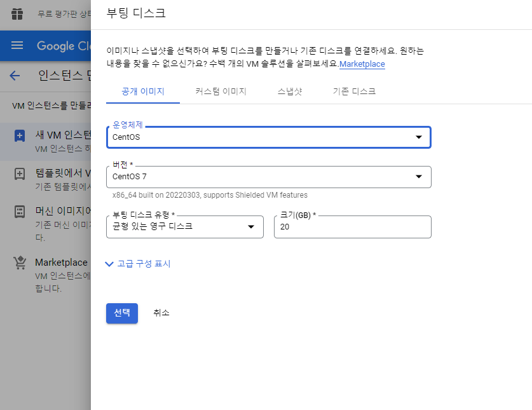Click the blue 선택 button
Image resolution: width=532 pixels, height=410 pixels.
[x=122, y=313]
